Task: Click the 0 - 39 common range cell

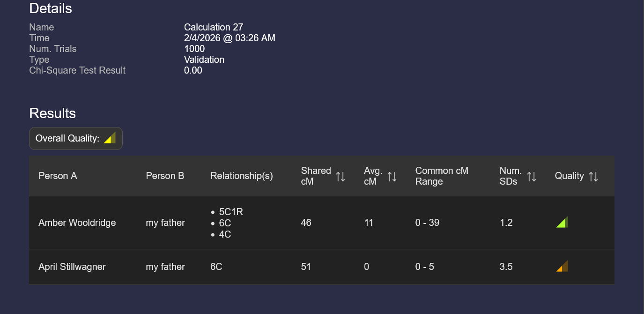Action: click(427, 223)
